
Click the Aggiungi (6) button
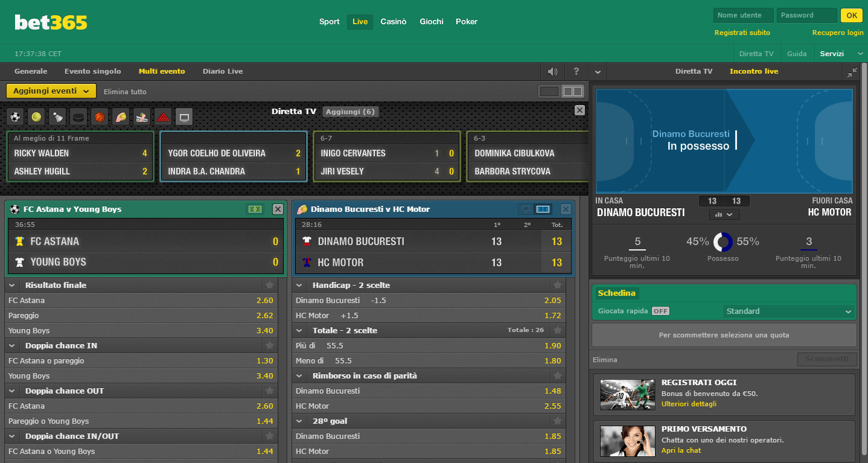(351, 112)
